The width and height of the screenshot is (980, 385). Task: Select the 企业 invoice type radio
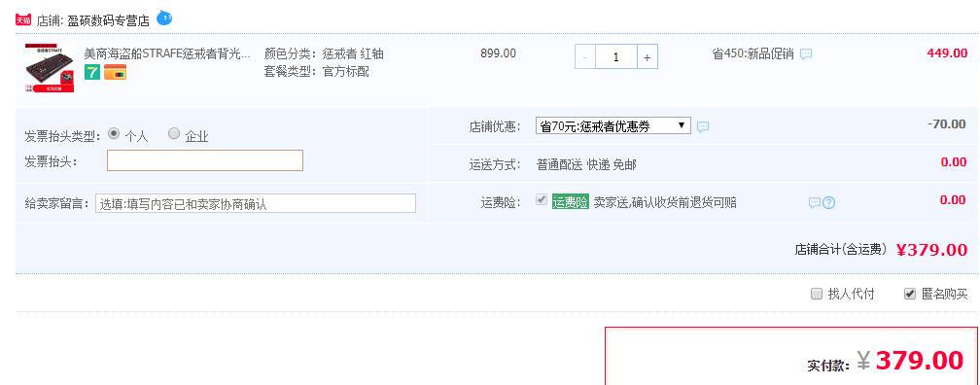[174, 133]
